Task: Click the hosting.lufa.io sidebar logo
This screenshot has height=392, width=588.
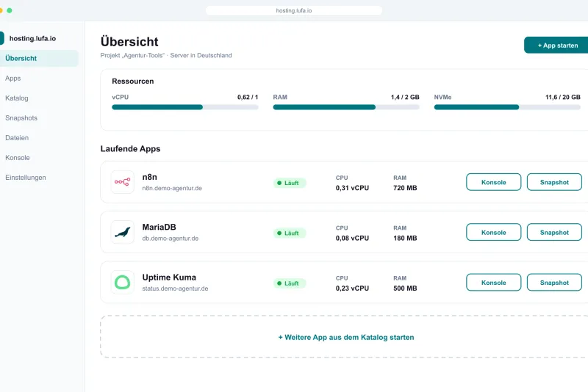Action: click(2, 38)
